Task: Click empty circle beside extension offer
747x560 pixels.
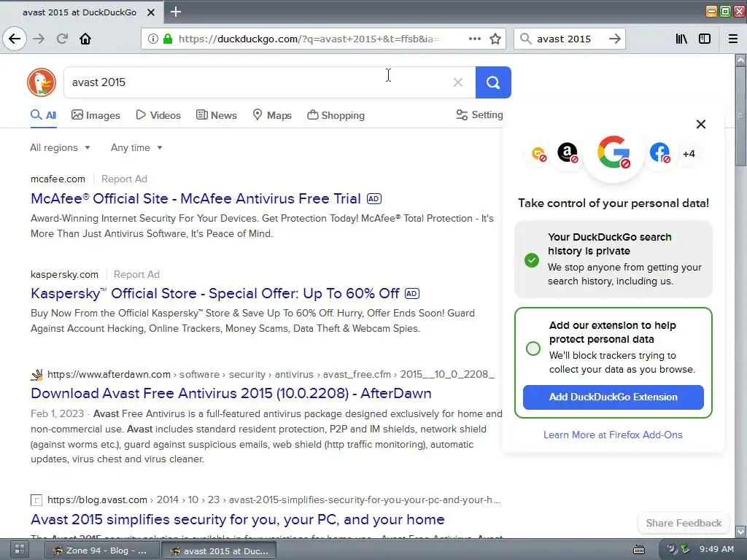Action: click(533, 348)
